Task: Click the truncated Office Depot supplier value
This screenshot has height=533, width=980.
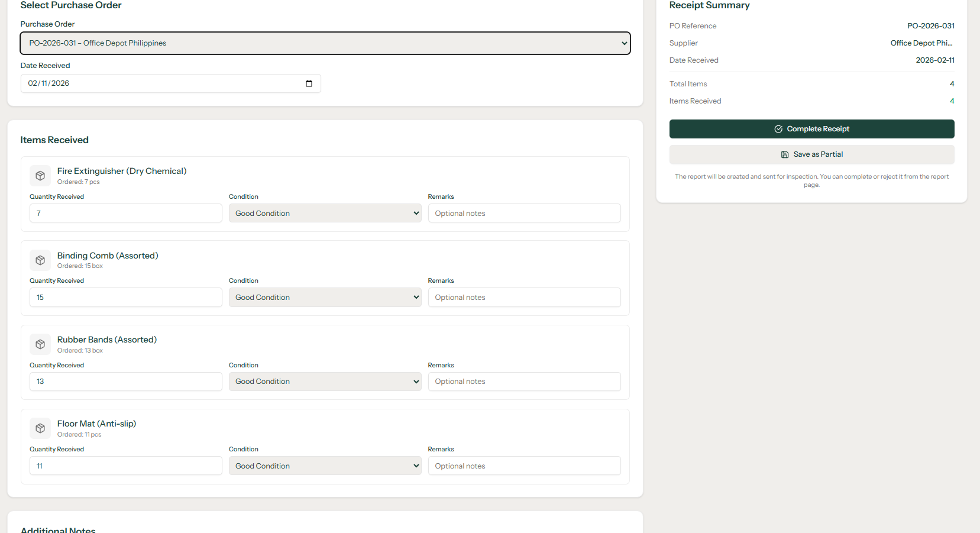Action: click(x=921, y=43)
